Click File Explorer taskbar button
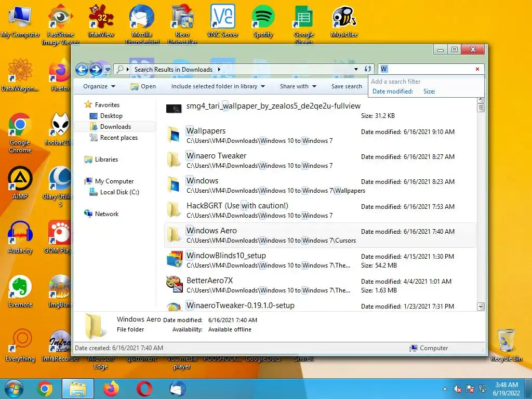Image resolution: width=532 pixels, height=399 pixels. point(78,389)
